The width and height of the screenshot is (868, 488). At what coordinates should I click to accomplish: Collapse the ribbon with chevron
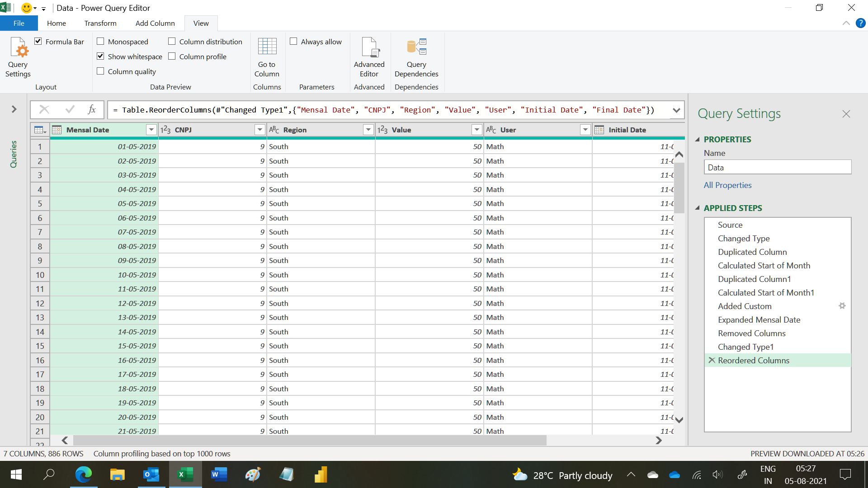pyautogui.click(x=846, y=23)
